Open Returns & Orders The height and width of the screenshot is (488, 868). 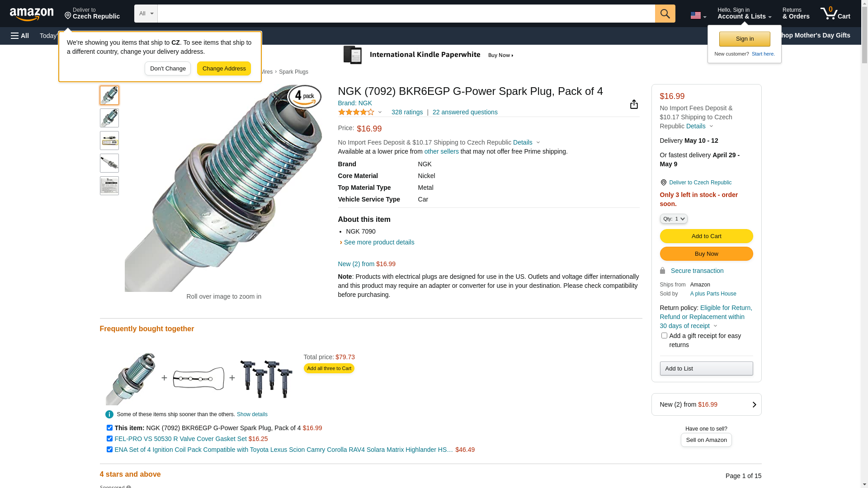click(x=796, y=14)
